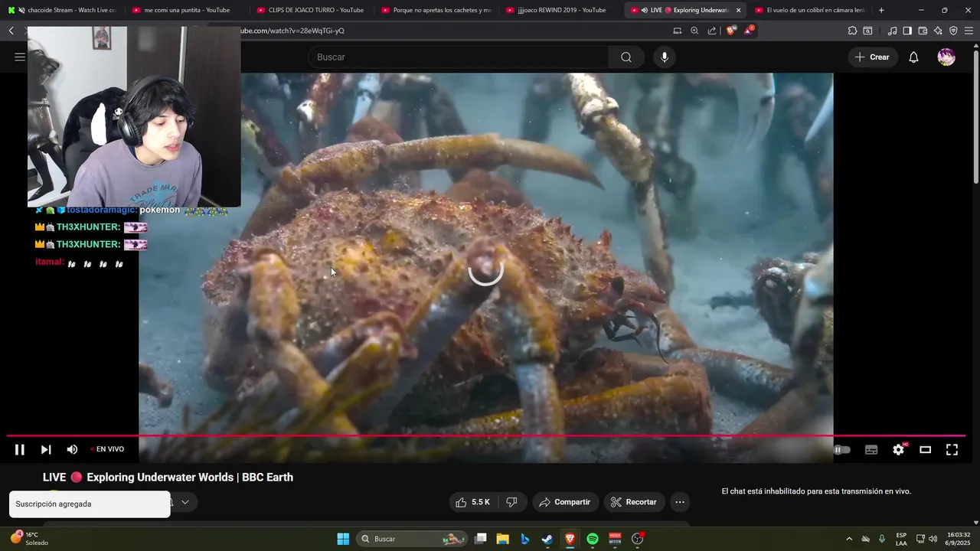980x551 pixels.
Task: Toggle the autoplay switch
Action: tap(841, 449)
